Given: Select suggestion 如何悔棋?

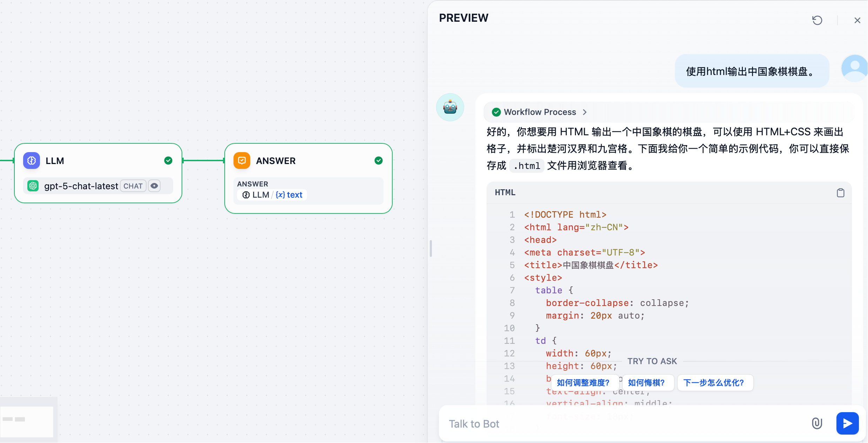Looking at the screenshot, I should [x=646, y=383].
